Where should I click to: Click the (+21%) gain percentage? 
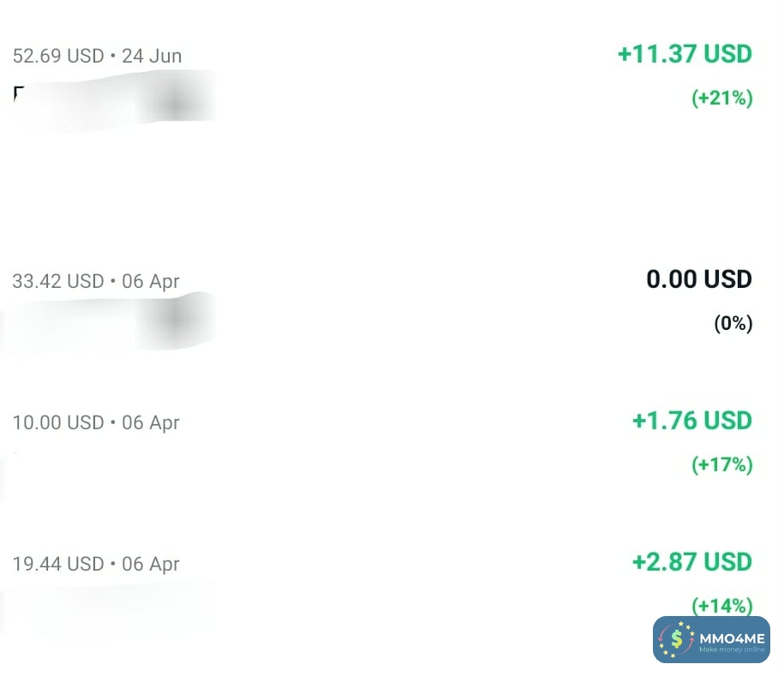coord(721,99)
